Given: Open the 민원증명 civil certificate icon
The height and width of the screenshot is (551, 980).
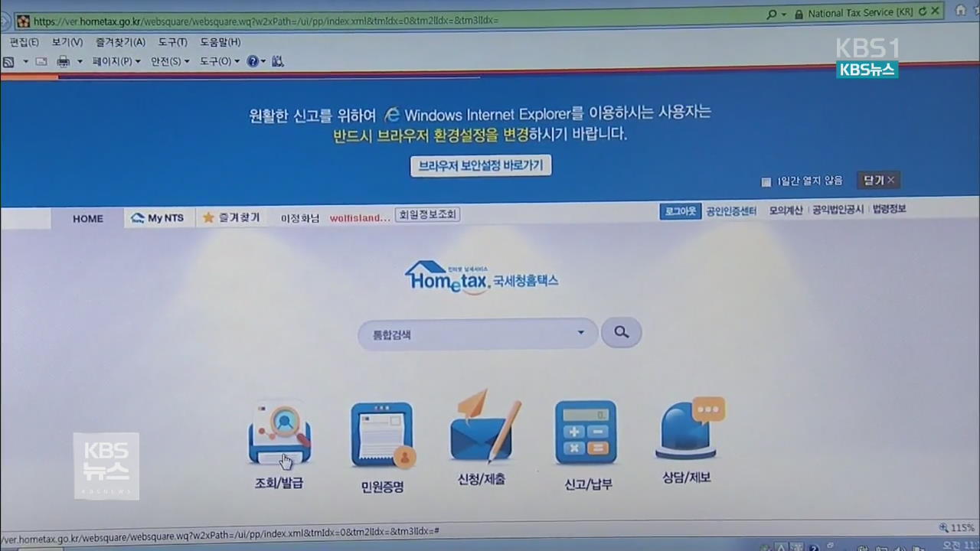Looking at the screenshot, I should [383, 436].
